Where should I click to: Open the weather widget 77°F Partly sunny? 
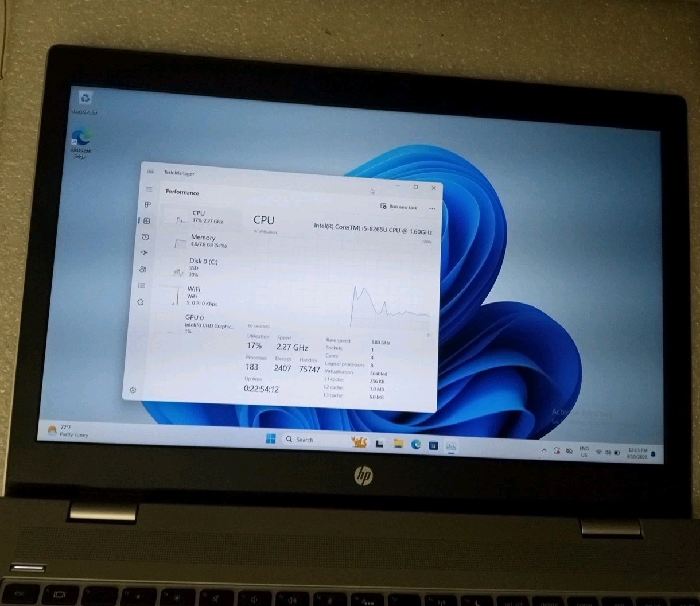click(68, 431)
